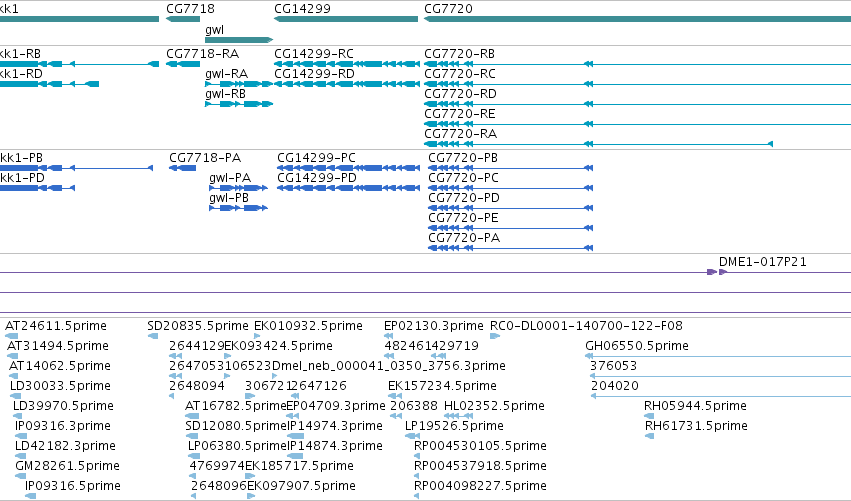
Task: Click the 376053 feature label
Action: [x=613, y=366]
